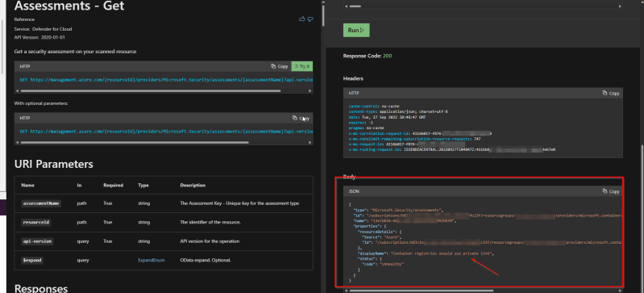Screen dimensions: 644x293
Task: Open the Try it console
Action: 302,66
